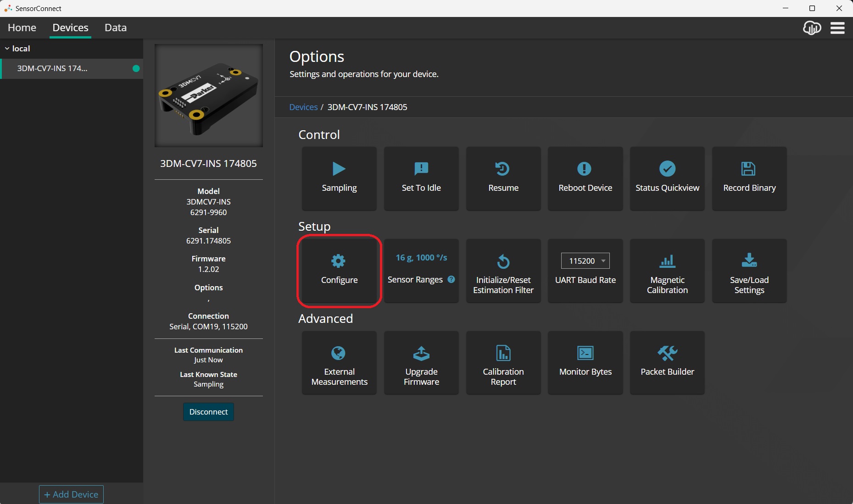Viewport: 853px width, 504px height.
Task: Open the Packet Builder tool
Action: 667,363
